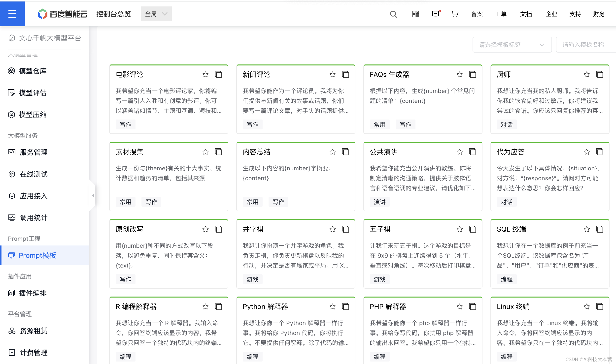Copy the Linux 终端 template
The width and height of the screenshot is (616, 364).
click(600, 306)
